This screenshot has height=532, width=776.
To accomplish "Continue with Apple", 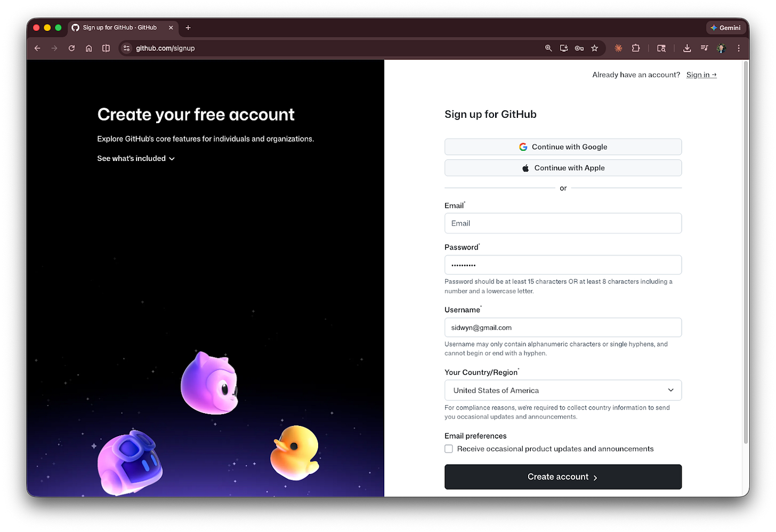I will coord(563,168).
